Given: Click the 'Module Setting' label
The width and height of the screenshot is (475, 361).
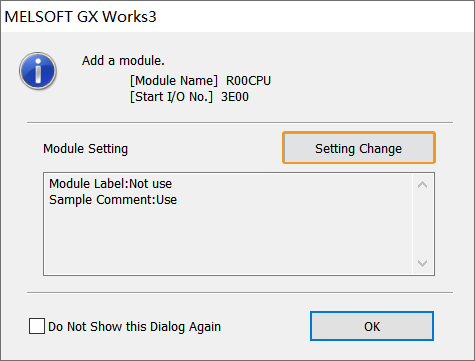Looking at the screenshot, I should coord(85,149).
